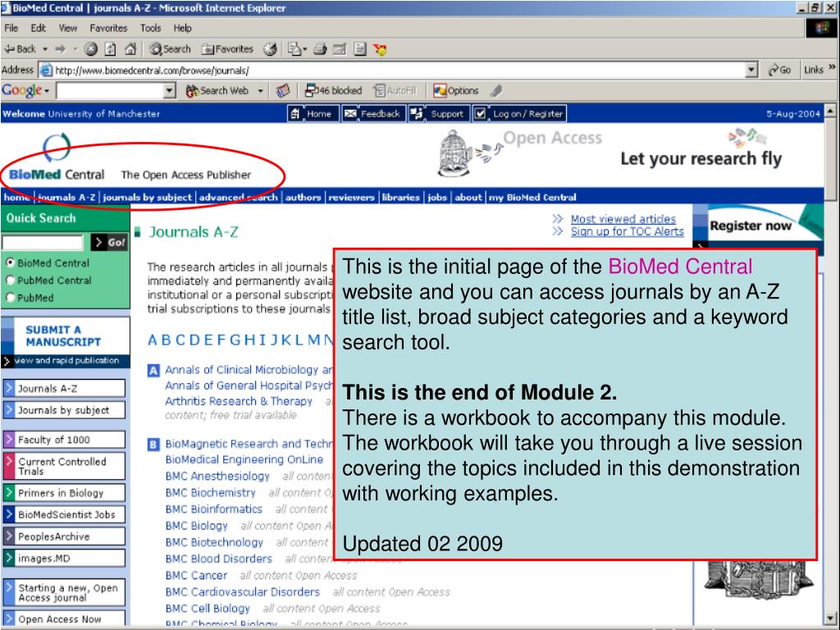Click the Back arrow button
The width and height of the screenshot is (840, 630).
(21, 49)
